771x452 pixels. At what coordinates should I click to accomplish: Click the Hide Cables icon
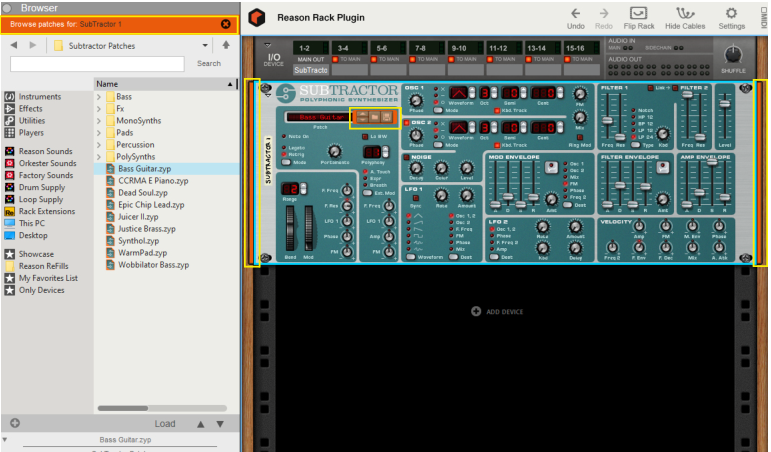click(x=685, y=13)
